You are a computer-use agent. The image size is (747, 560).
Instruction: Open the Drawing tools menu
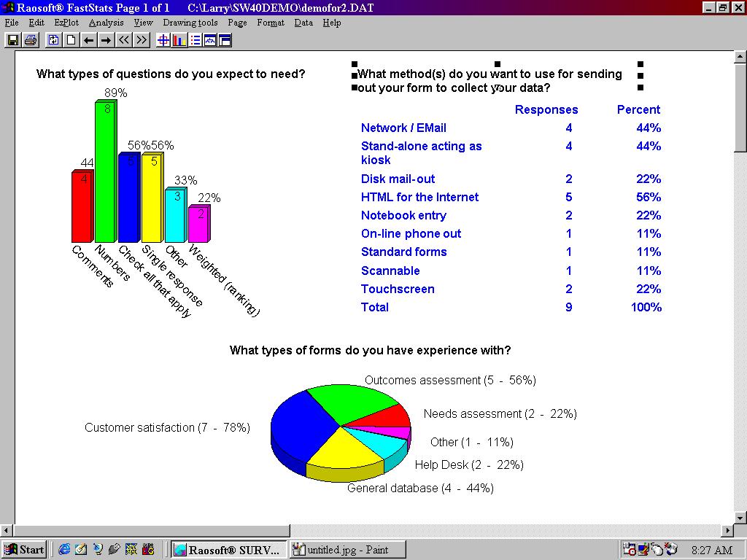190,23
